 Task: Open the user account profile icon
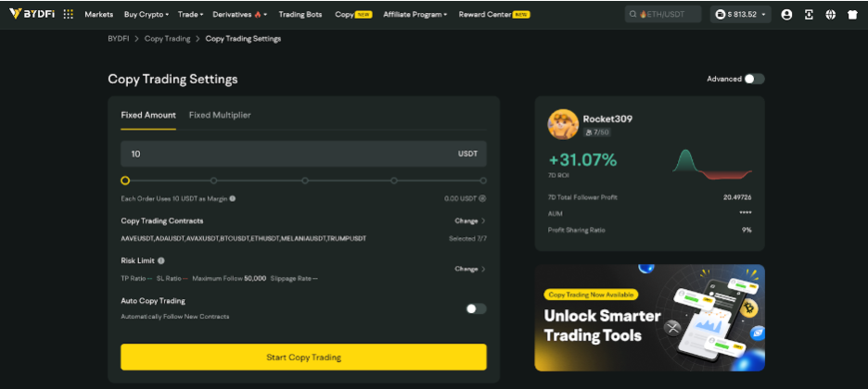point(786,15)
